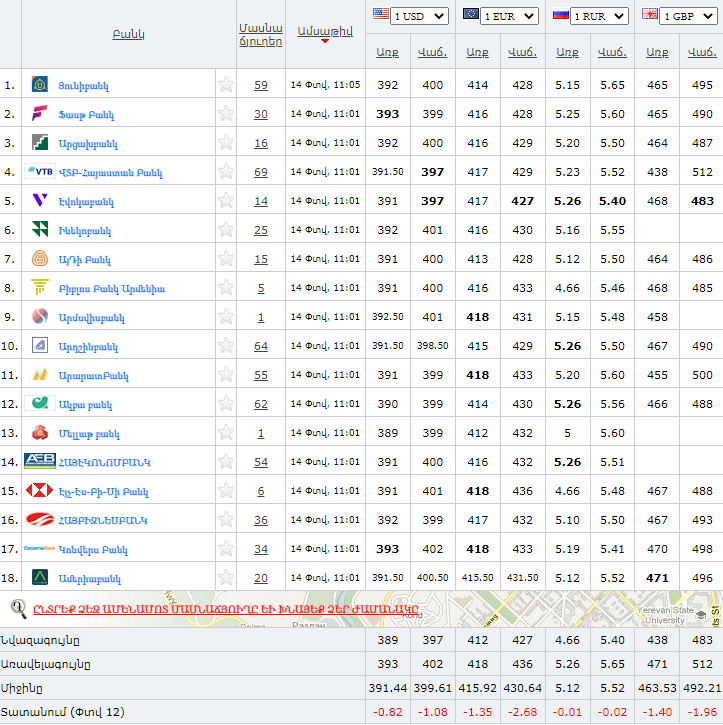Click the Fast Bank logo icon in row 2
Image resolution: width=723 pixels, height=725 pixels.
(40, 113)
